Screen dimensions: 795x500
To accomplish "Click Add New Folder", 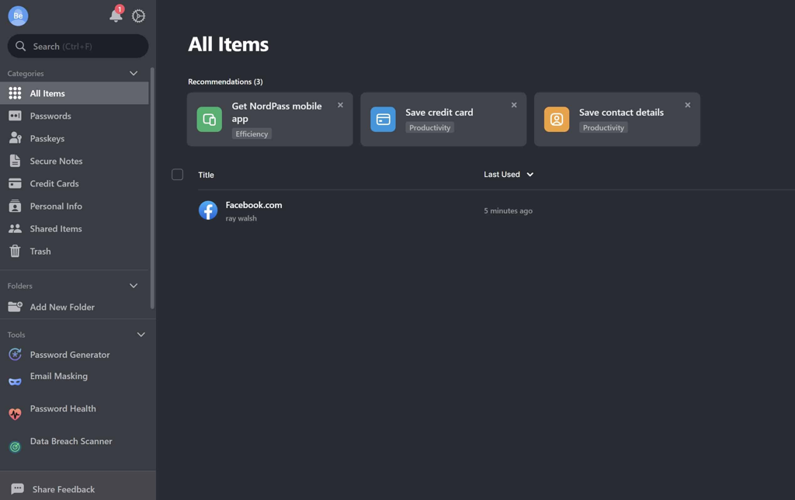I will tap(62, 307).
